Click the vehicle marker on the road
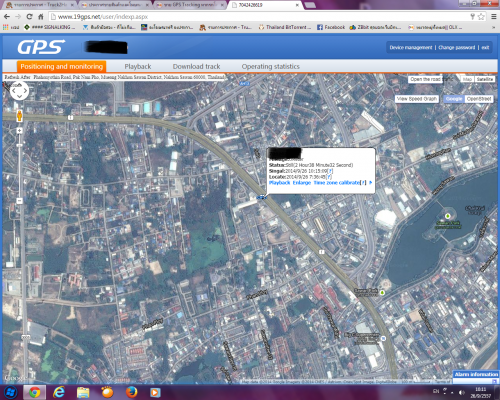The width and height of the screenshot is (500, 400). [262, 198]
